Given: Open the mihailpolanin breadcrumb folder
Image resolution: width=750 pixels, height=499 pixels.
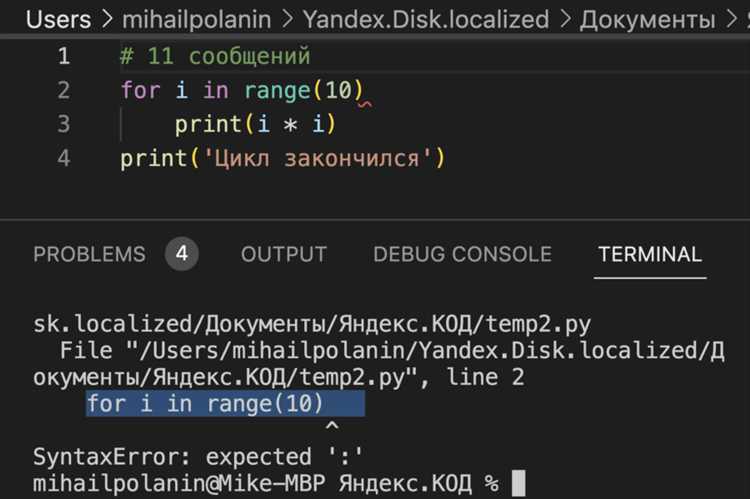Looking at the screenshot, I should [x=197, y=20].
